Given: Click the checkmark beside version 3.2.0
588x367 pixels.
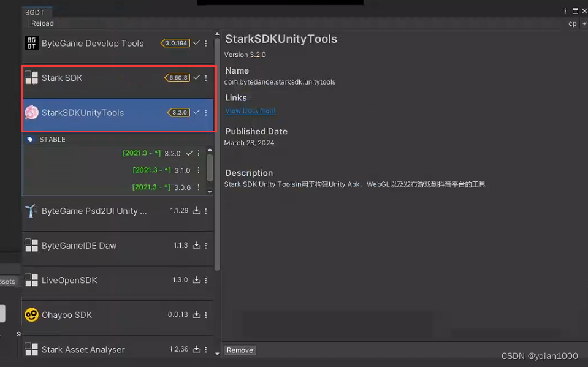Looking at the screenshot, I should click(x=189, y=153).
